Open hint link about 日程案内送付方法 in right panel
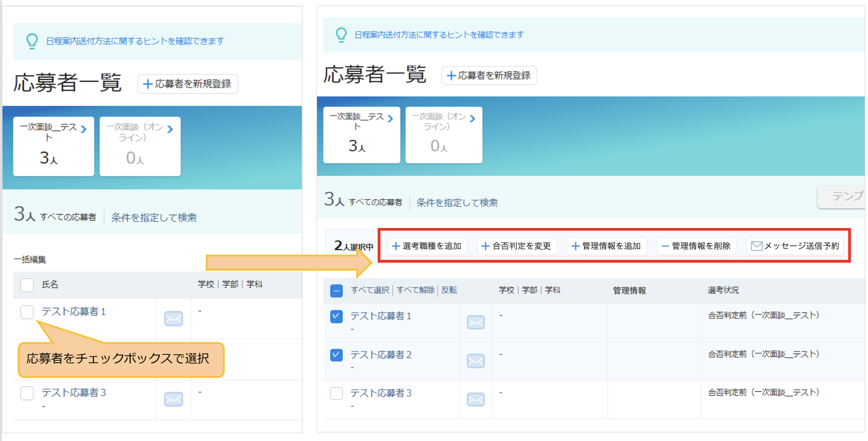This screenshot has width=868, height=441. click(x=439, y=35)
